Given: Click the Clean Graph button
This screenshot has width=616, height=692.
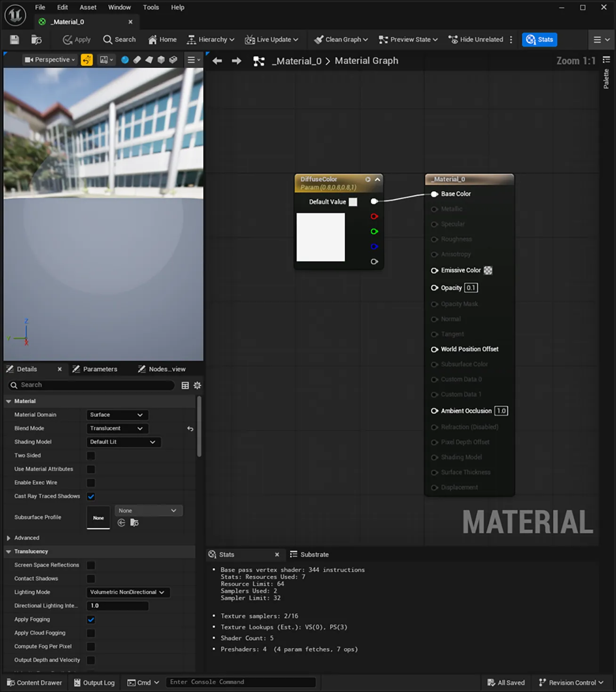Looking at the screenshot, I should tap(340, 40).
